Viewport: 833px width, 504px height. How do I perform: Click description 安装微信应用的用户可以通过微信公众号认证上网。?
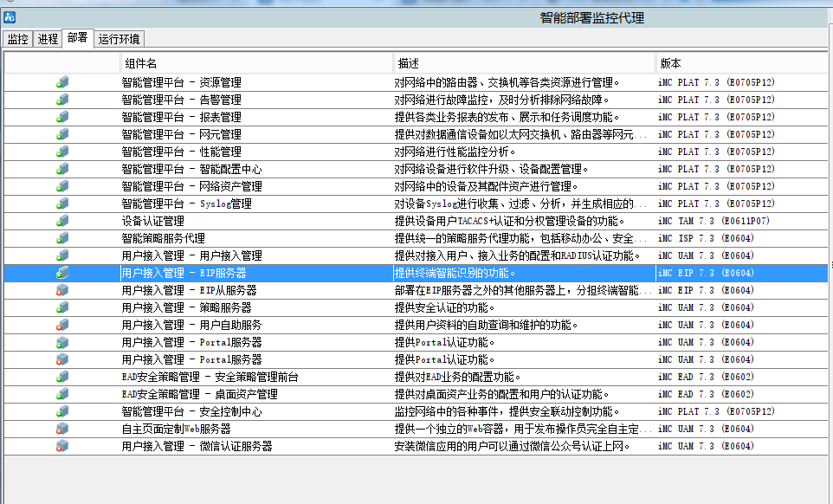click(x=512, y=446)
